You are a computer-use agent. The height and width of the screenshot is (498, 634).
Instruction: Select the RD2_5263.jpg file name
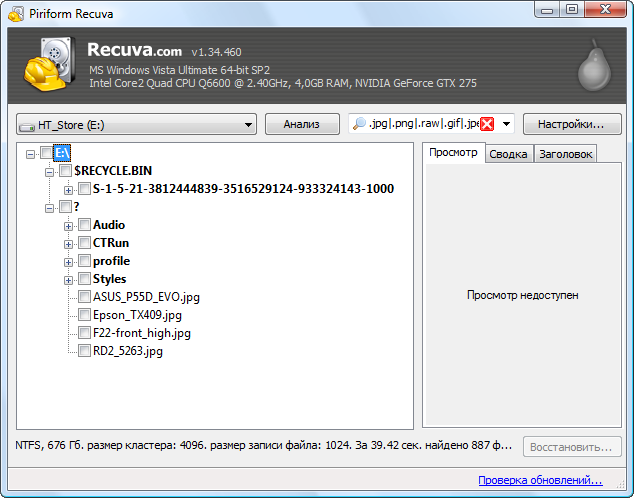pos(128,351)
